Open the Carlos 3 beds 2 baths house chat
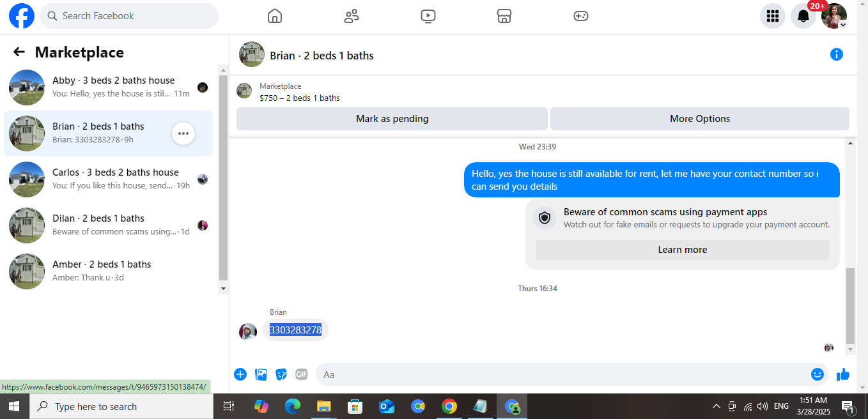 coord(109,179)
